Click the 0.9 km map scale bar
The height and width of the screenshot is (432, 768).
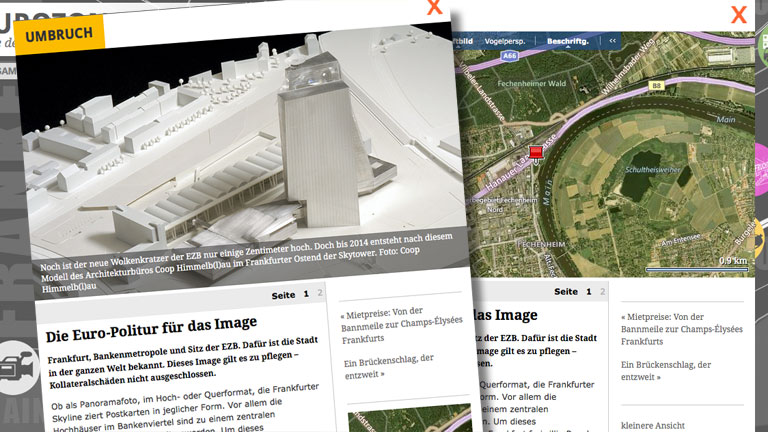click(696, 269)
